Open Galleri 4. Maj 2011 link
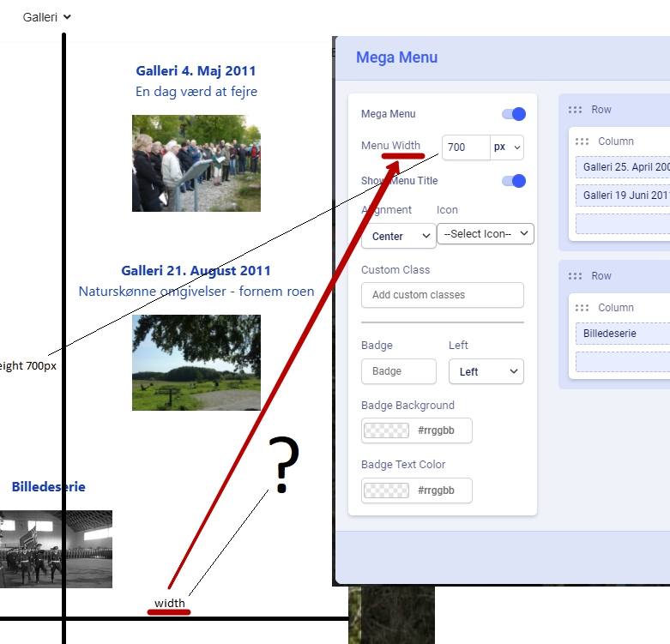The width and height of the screenshot is (670, 644). [x=196, y=71]
